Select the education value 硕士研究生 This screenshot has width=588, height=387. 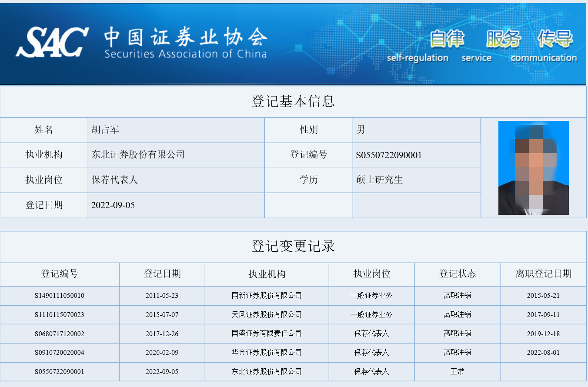coord(379,180)
